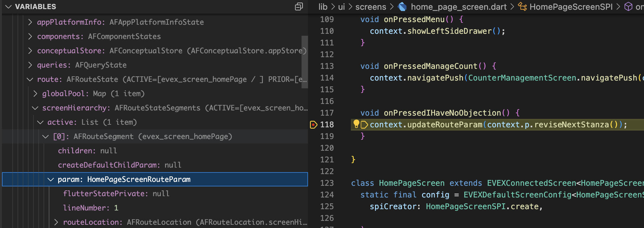
Task: Toggle the breakpoint at line 118
Action: click(314, 125)
